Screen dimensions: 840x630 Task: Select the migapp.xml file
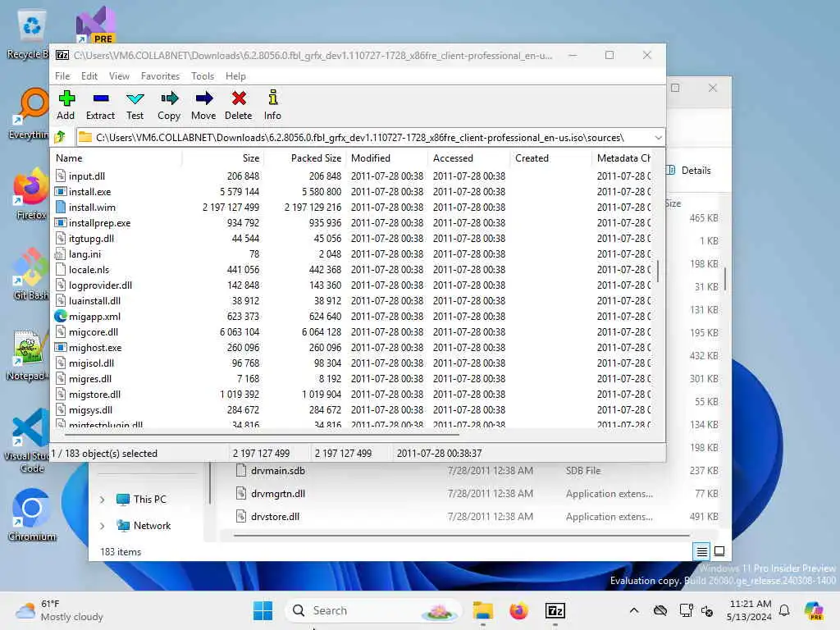(x=94, y=316)
